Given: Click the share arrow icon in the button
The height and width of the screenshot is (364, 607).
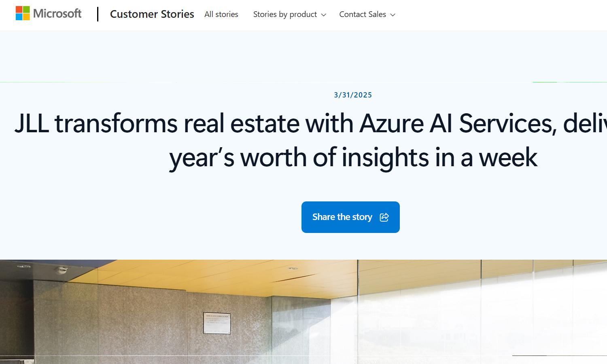Looking at the screenshot, I should (384, 217).
